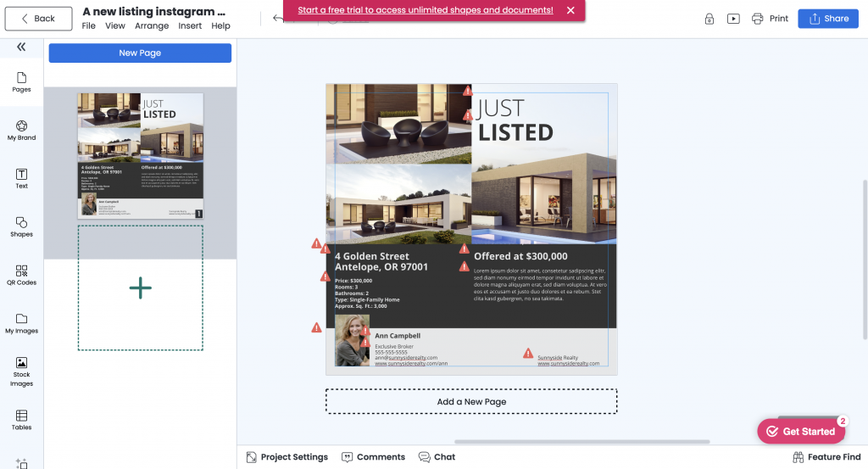Follow the Start a free trial link
Image resolution: width=868 pixels, height=469 pixels.
426,10
